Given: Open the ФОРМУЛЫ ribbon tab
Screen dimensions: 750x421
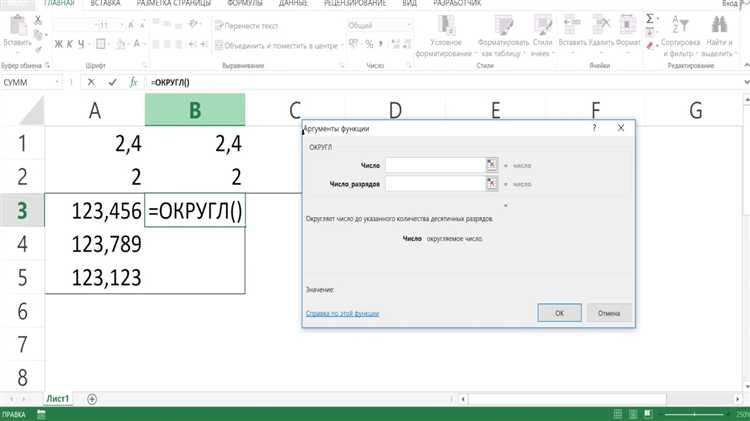Looking at the screenshot, I should [245, 3].
